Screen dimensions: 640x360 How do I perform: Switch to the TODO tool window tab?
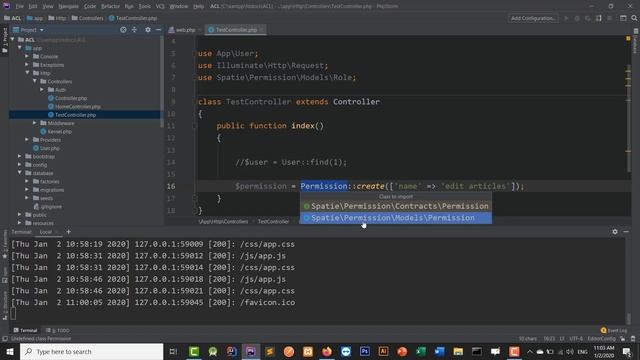coord(58,330)
